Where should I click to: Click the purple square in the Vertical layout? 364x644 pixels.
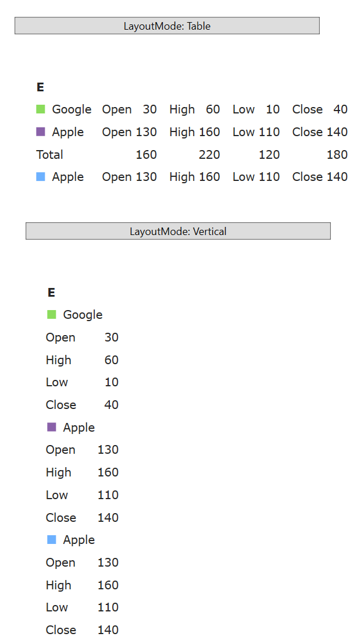click(x=51, y=426)
